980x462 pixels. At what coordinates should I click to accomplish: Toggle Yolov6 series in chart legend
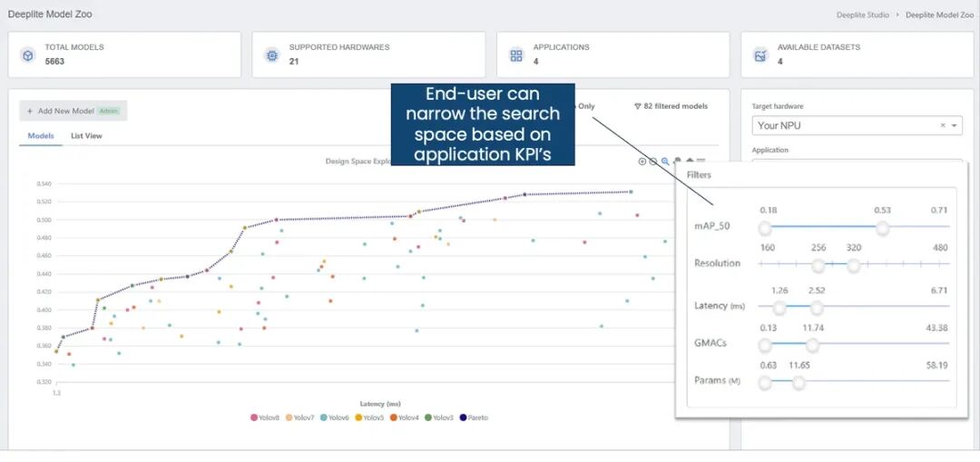tap(334, 418)
